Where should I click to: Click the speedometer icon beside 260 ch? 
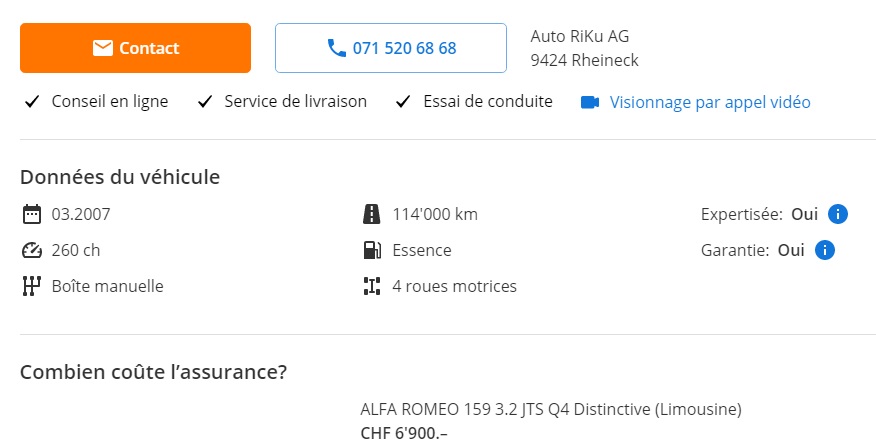pos(32,250)
